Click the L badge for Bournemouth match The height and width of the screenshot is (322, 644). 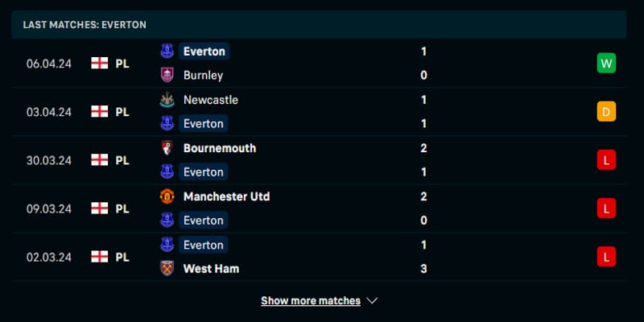pyautogui.click(x=606, y=160)
